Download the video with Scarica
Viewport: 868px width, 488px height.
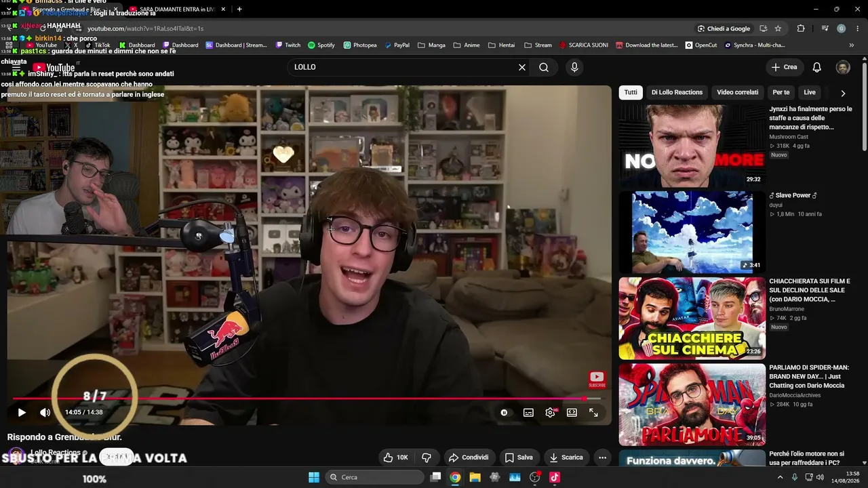[x=566, y=457]
